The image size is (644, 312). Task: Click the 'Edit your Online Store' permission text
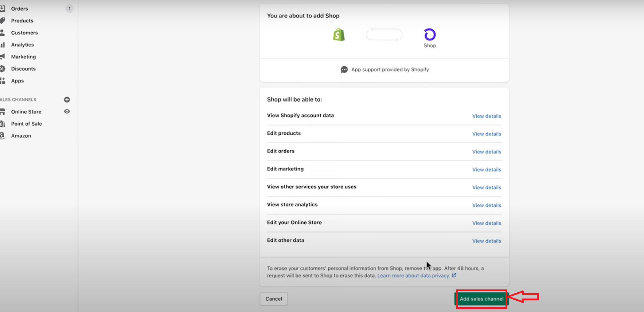(x=294, y=222)
